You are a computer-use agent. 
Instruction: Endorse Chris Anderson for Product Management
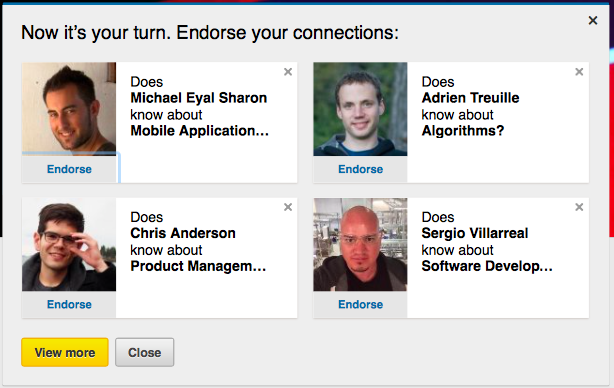69,305
